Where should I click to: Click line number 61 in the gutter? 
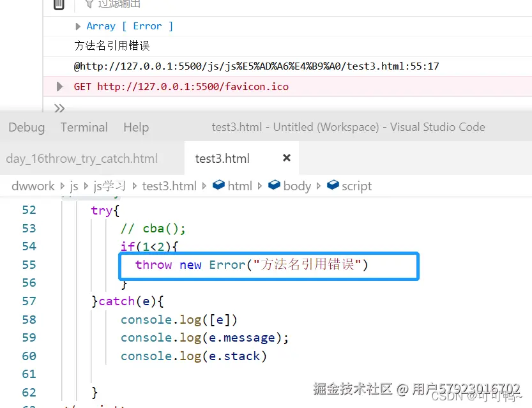tap(29, 374)
